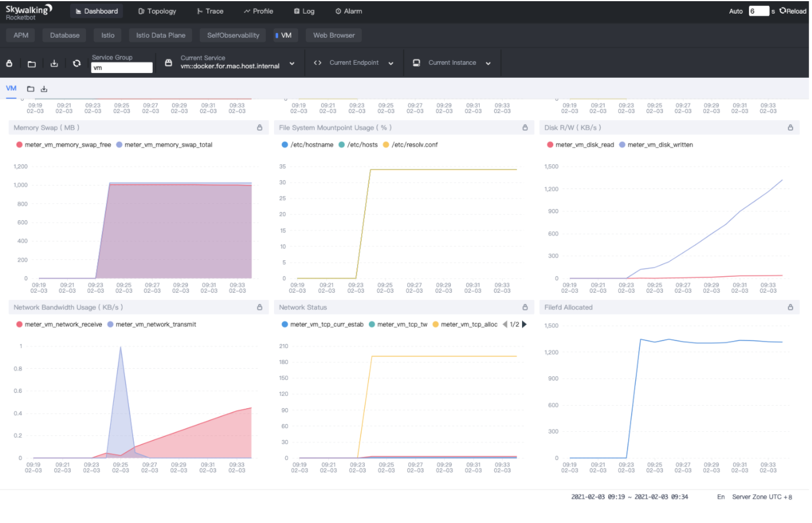Viewport: 812px width, 523px height.
Task: Click lock icon on Memory Swap panel
Action: 259,128
